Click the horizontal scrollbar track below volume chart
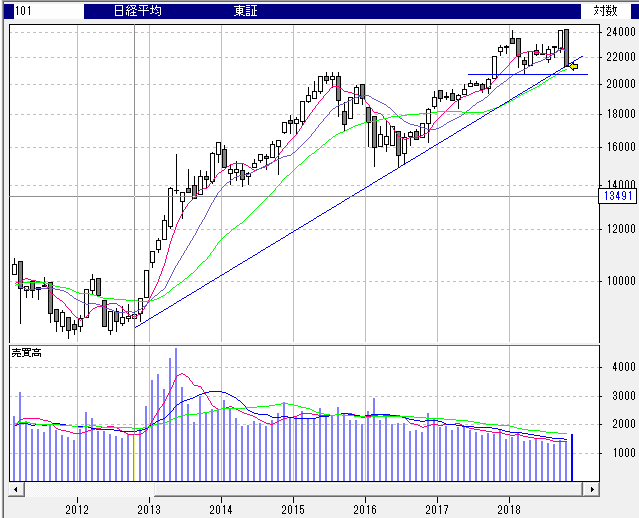Viewport: 639px width, 518px height. [300, 489]
